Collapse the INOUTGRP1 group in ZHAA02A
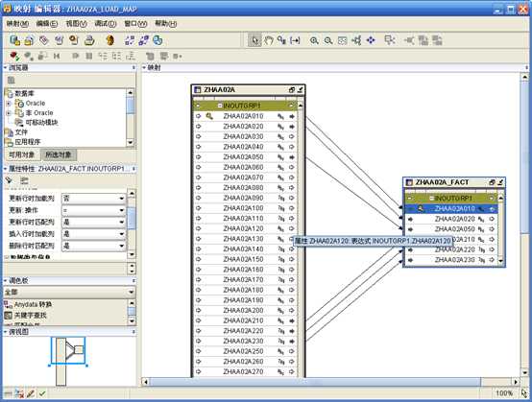Screen dimensions: 532x402 220,106
